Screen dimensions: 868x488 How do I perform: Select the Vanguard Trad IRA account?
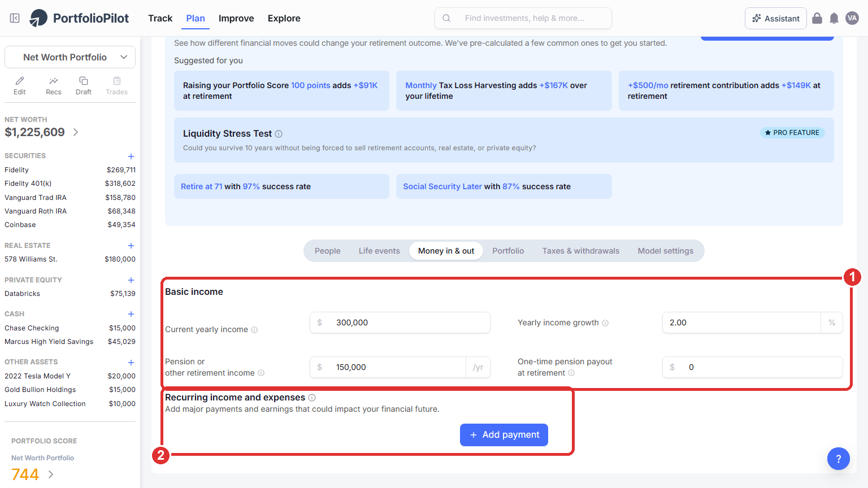pos(70,198)
